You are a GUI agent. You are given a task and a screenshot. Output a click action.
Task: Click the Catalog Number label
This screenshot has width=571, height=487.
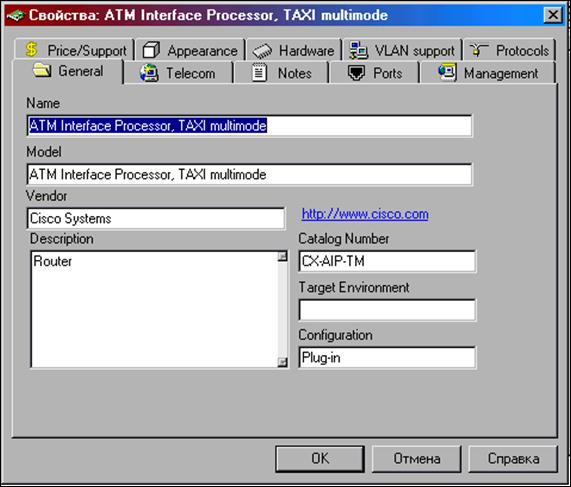click(344, 239)
